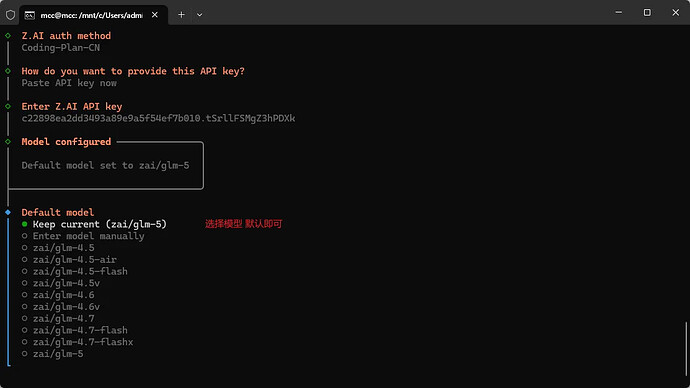Viewport: 690px width, 388px height.
Task: Select Enter model manually option
Action: click(83, 236)
